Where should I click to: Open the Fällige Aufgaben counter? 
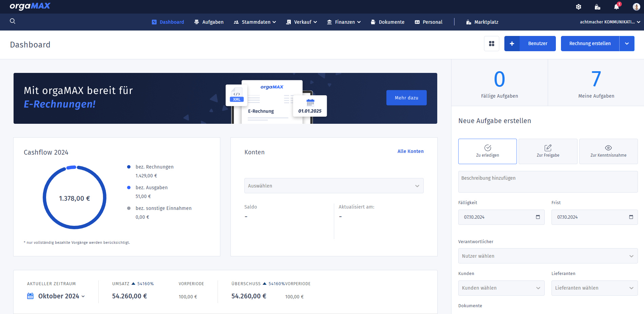499,83
